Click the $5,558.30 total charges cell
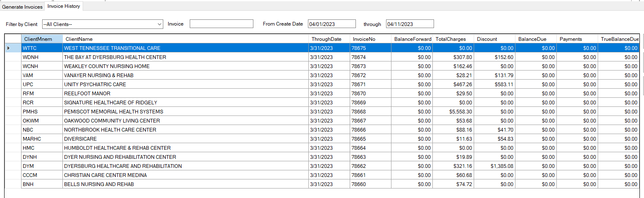644x198 pixels. point(453,112)
